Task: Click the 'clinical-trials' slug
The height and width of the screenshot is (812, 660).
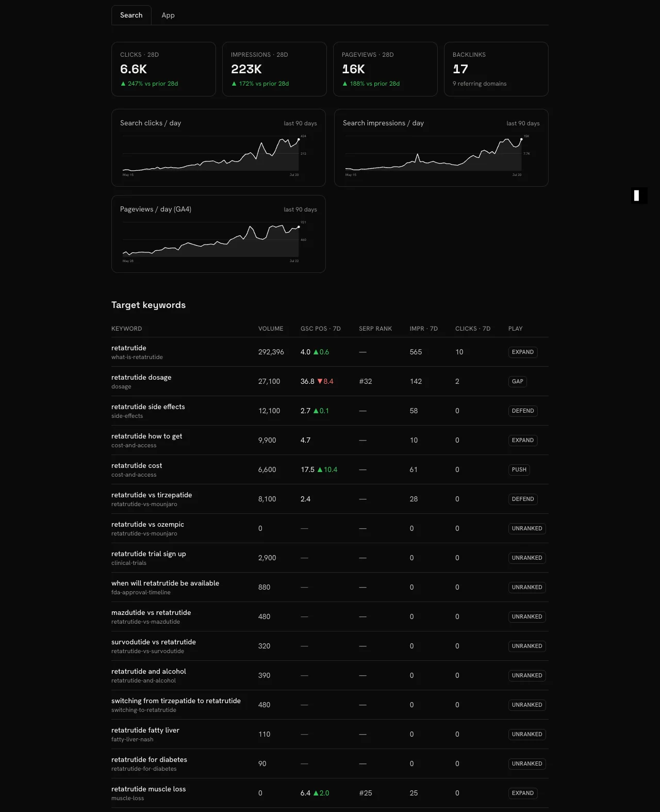Action: (x=129, y=563)
